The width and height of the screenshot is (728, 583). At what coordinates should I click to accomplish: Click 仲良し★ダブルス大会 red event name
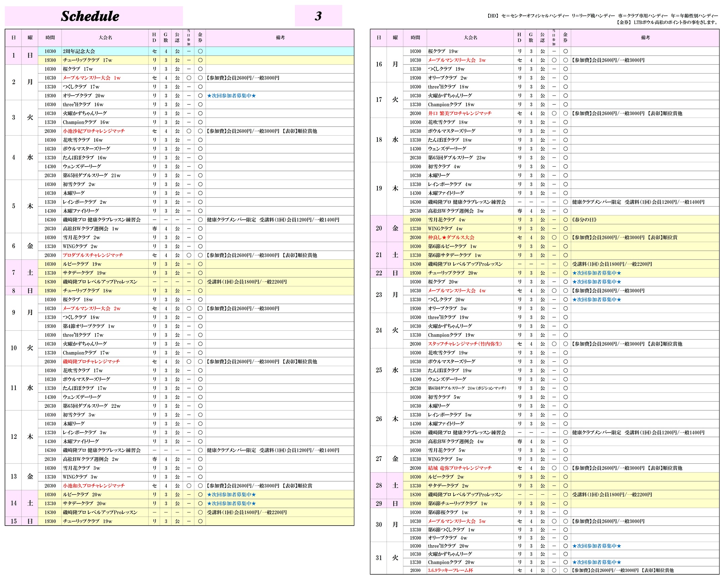[x=451, y=237]
